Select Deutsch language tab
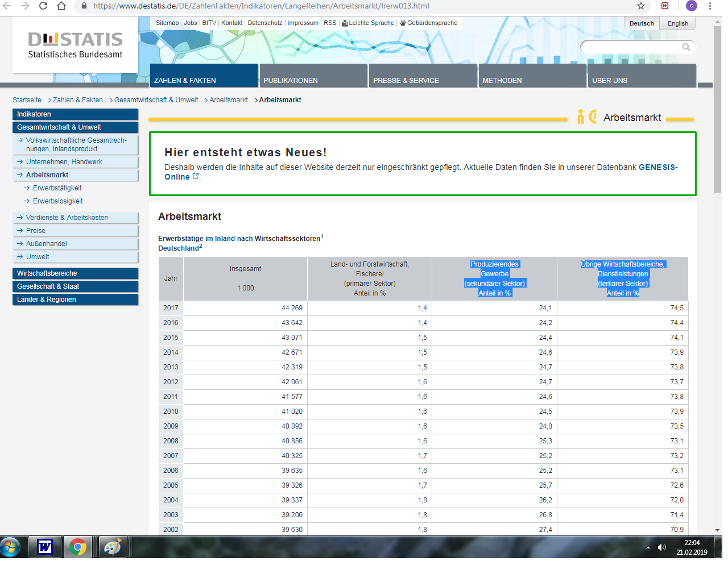Image resolution: width=728 pixels, height=582 pixels. pos(642,23)
